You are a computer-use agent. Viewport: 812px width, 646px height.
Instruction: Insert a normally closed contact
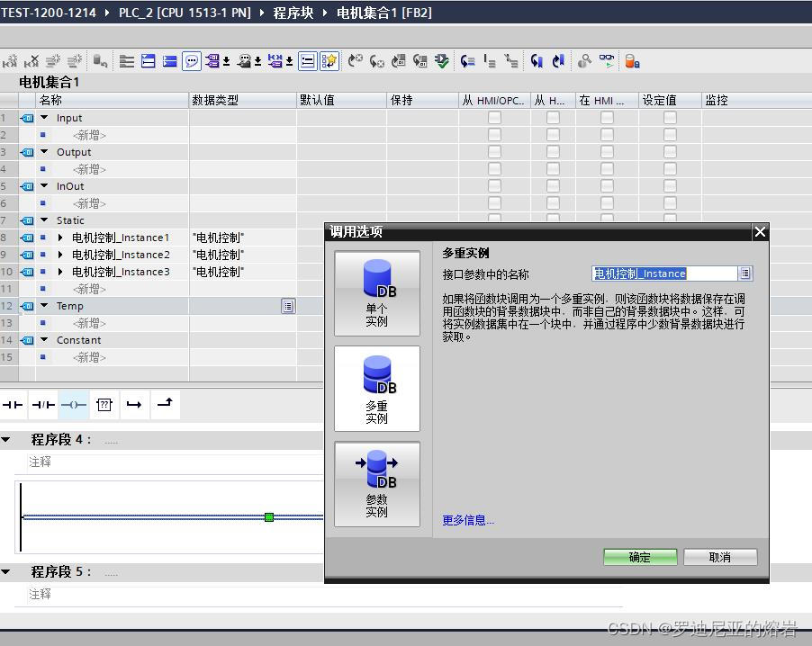point(43,405)
